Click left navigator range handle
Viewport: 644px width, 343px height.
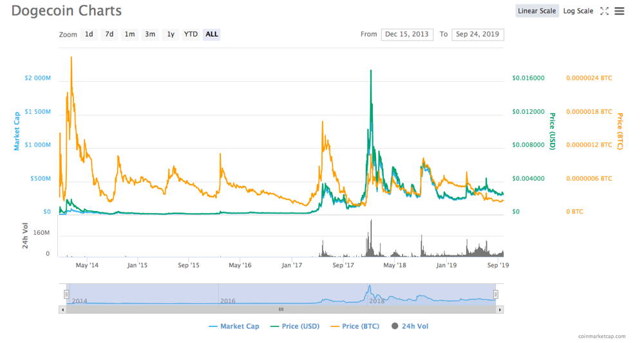pyautogui.click(x=66, y=294)
